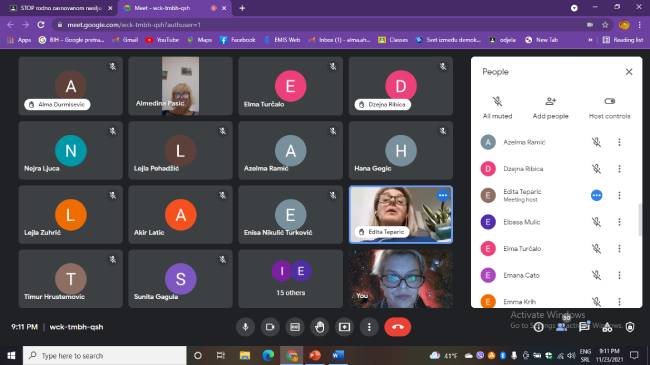Switch to the STOP rodno browser tab

tap(61, 8)
